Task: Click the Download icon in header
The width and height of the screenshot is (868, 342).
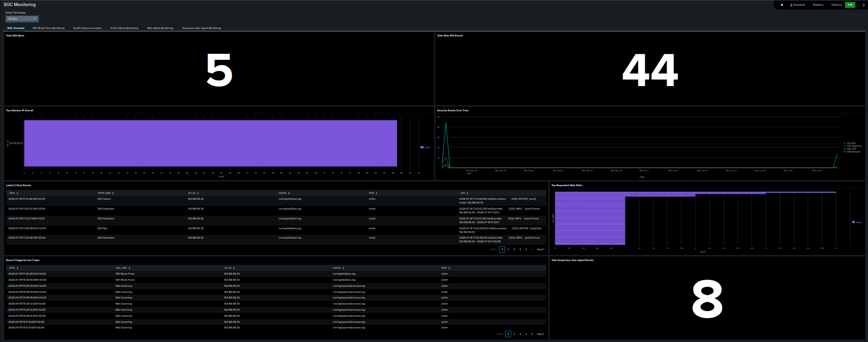Action: 797,5
